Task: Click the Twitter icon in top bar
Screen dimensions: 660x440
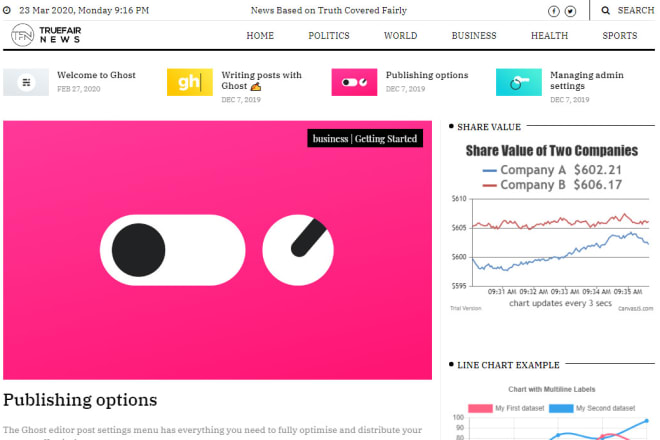Action: click(x=570, y=11)
